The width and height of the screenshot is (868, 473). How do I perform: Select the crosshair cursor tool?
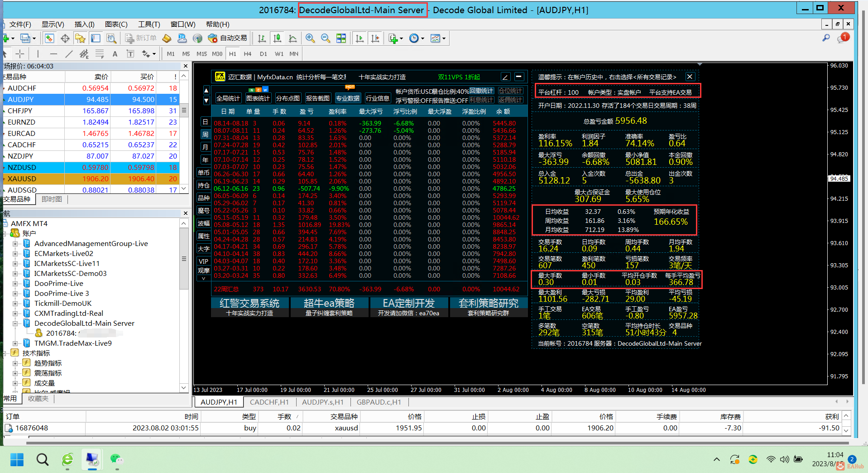click(x=20, y=54)
